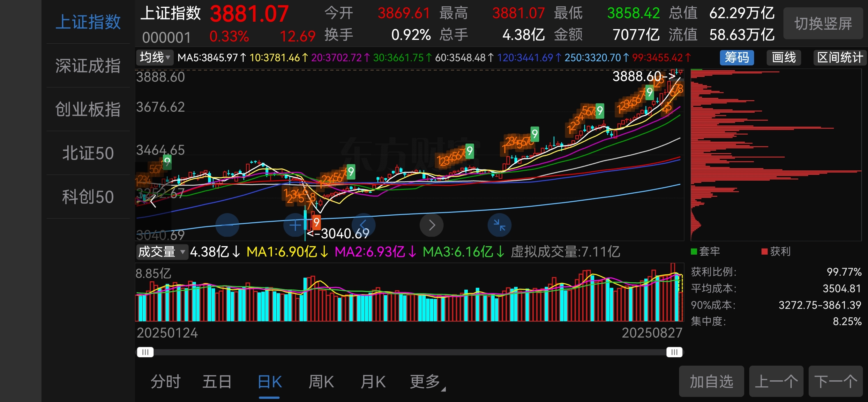This screenshot has height=402, width=868.
Task: Click end date 20250827 label
Action: (x=652, y=333)
